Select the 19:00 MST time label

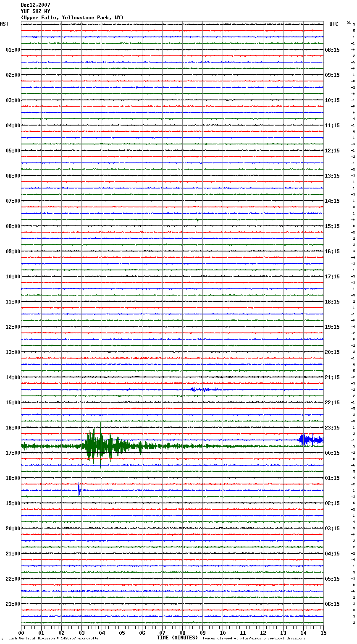tap(13, 503)
